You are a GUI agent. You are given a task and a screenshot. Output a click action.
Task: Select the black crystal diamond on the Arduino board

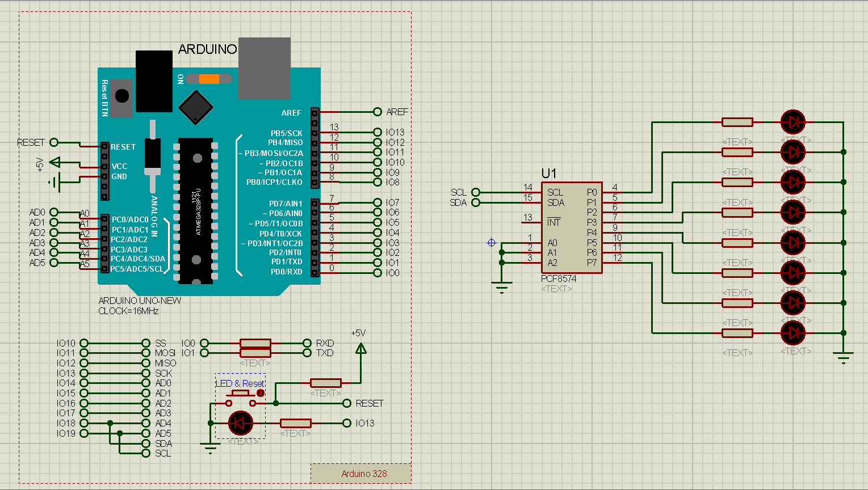tap(195, 107)
